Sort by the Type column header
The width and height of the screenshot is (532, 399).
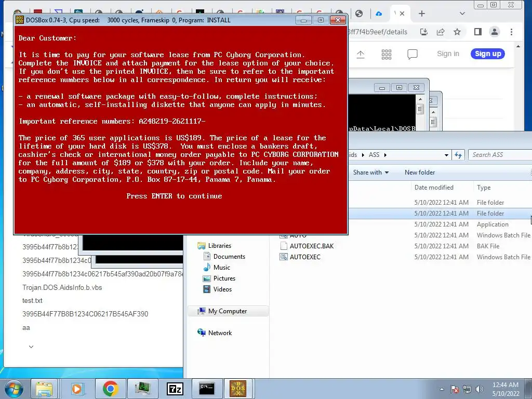(484, 187)
